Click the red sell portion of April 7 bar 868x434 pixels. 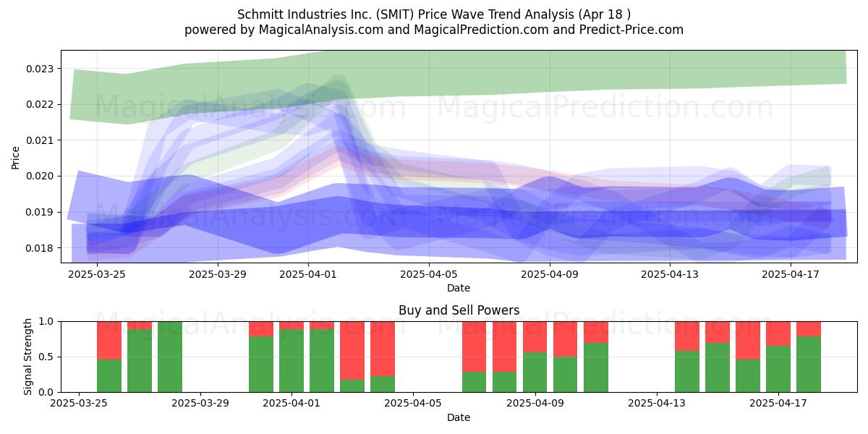[x=474, y=346]
